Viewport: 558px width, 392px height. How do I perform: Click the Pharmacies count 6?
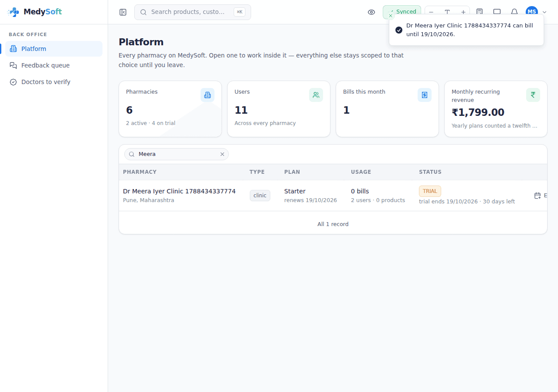129,110
